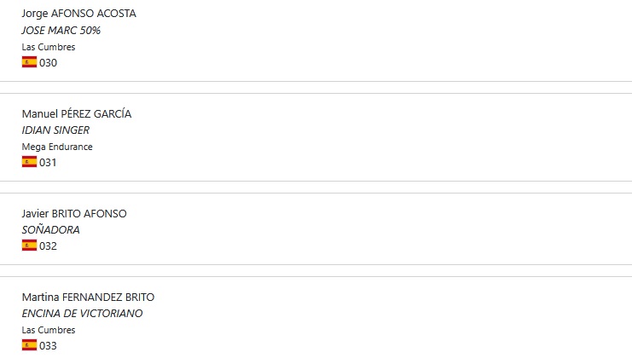Open rider Jorge AFONSO ACOSTA

point(79,14)
